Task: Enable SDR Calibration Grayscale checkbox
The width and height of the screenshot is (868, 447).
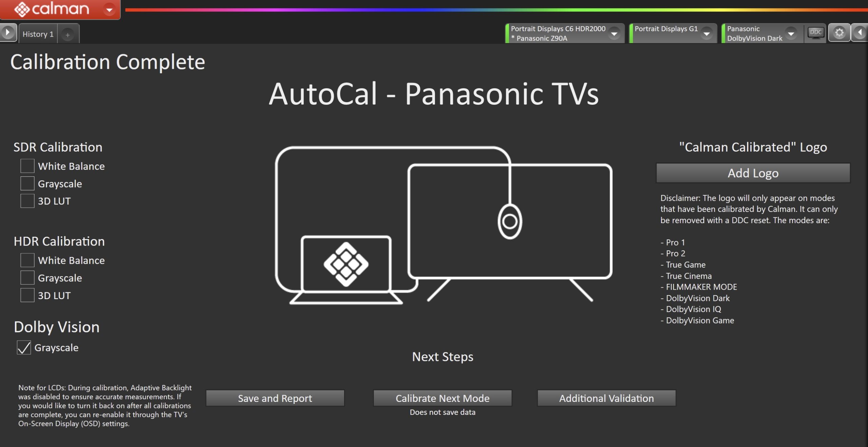Action: (x=27, y=183)
